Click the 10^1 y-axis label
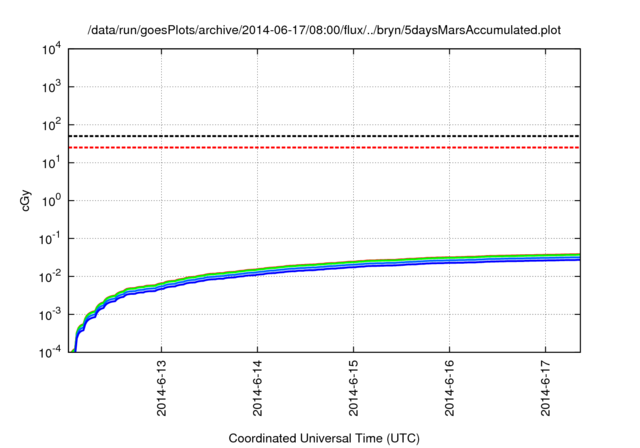 [51, 164]
